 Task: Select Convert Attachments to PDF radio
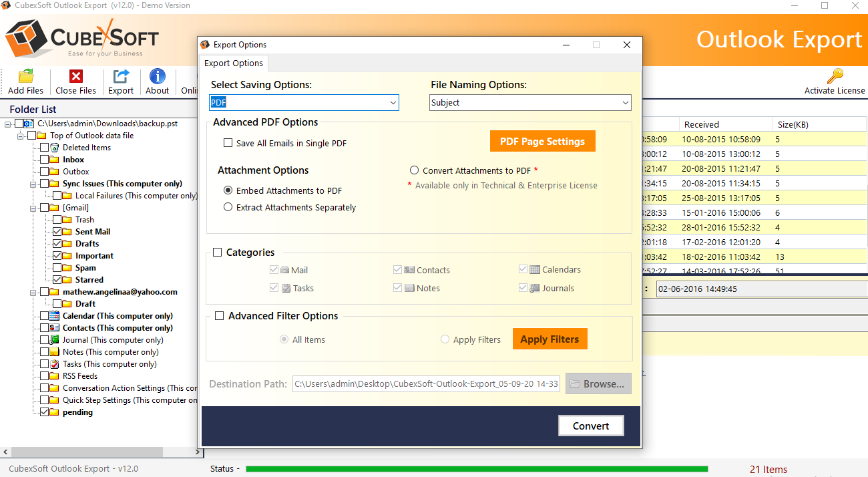(415, 170)
